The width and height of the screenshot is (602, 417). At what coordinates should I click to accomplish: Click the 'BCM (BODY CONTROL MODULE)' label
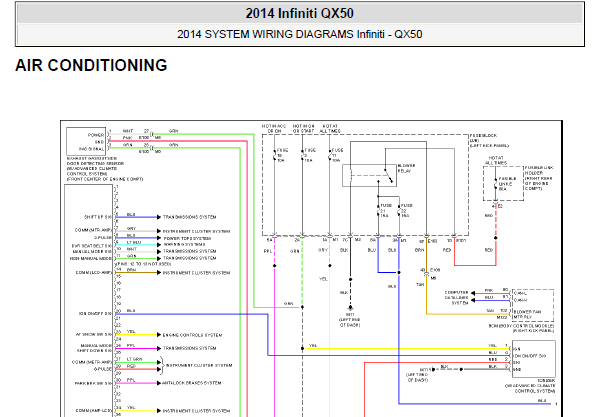(x=521, y=328)
